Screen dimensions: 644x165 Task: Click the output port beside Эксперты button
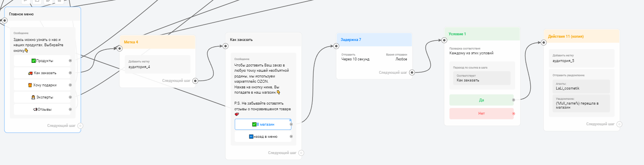tap(70, 97)
